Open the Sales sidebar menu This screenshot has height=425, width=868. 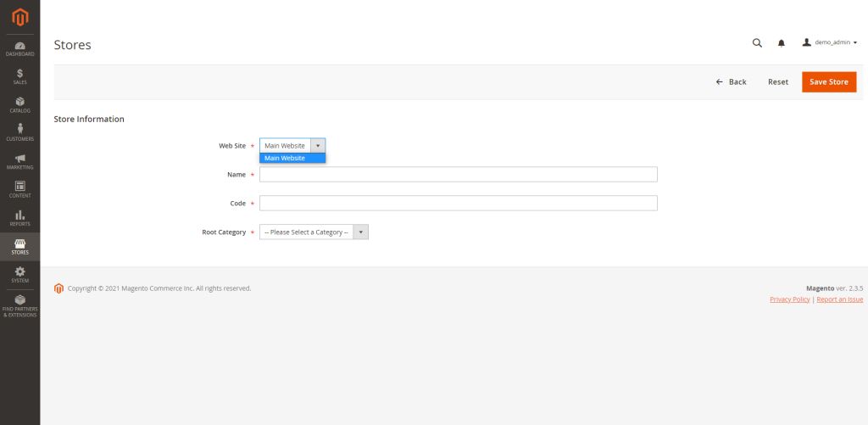[x=20, y=77]
